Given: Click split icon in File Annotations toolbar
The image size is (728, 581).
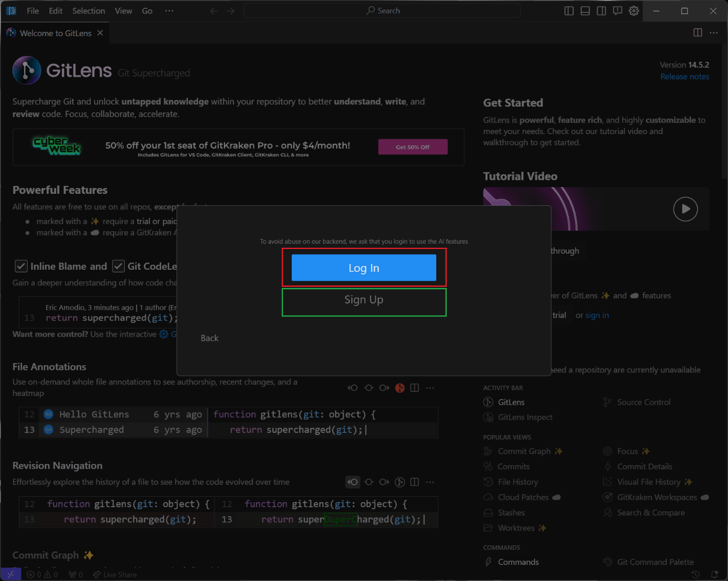Looking at the screenshot, I should tap(414, 388).
